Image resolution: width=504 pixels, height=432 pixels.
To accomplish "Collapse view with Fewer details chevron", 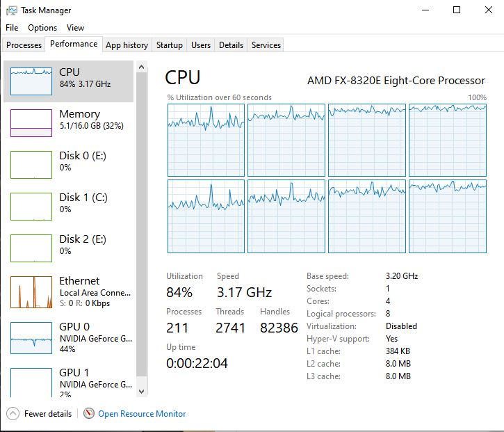I will point(13,413).
